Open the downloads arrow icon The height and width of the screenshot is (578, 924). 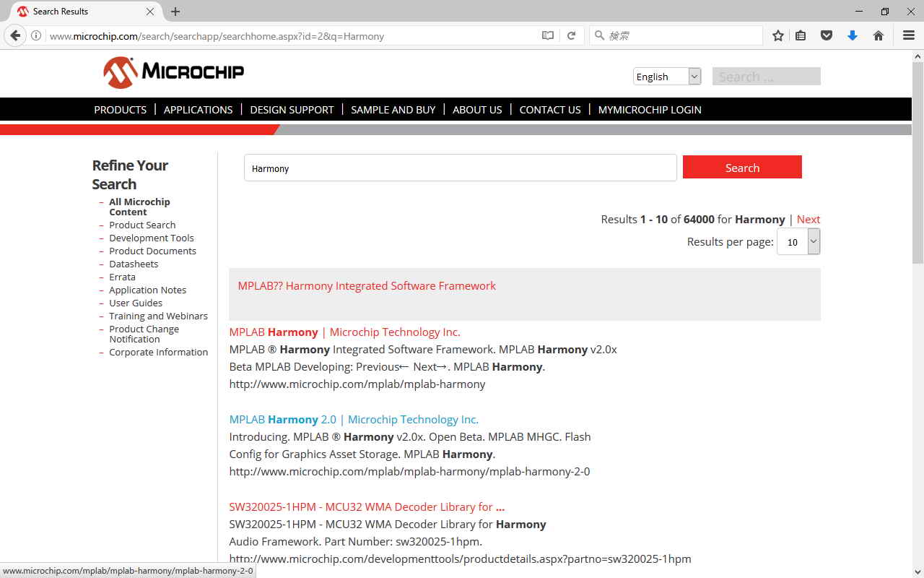click(853, 35)
